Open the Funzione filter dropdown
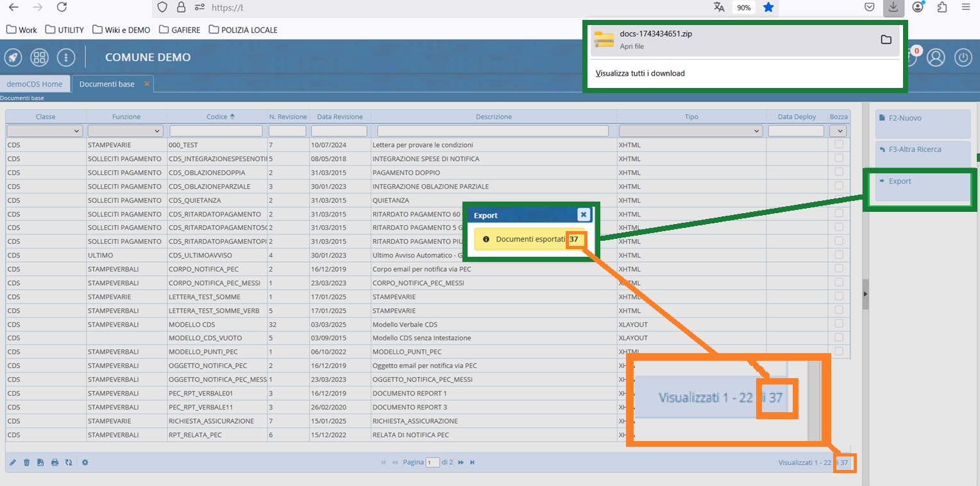The width and height of the screenshot is (980, 486). pos(126,131)
